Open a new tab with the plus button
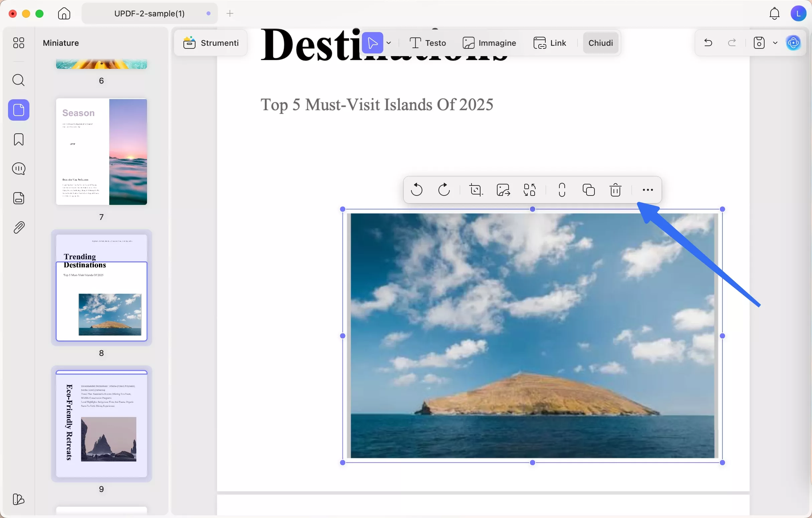Screen dimensions: 812x518 230,13
